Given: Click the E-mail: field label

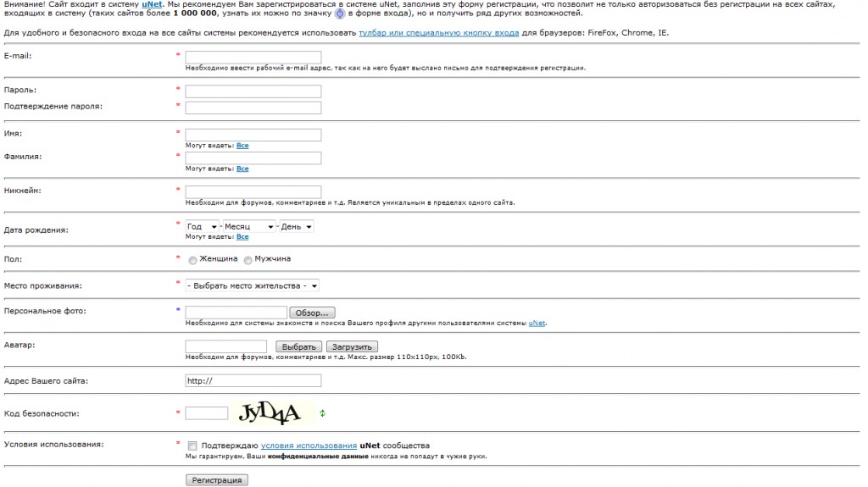Looking at the screenshot, I should click(x=18, y=56).
